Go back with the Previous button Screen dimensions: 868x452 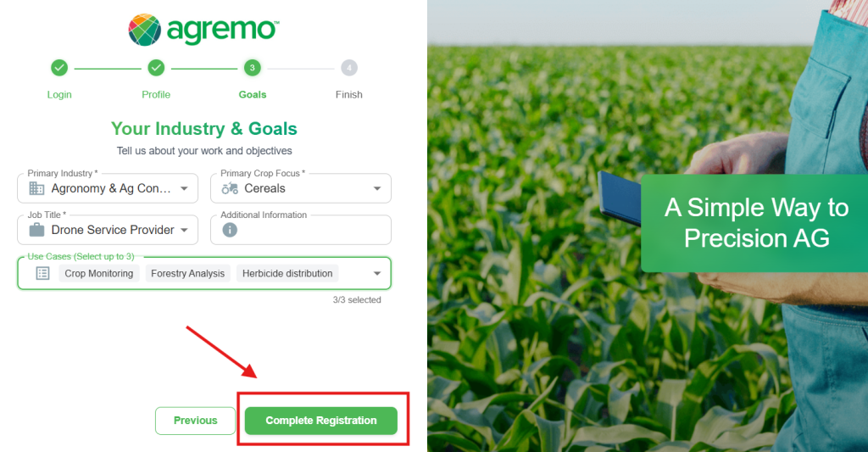tap(196, 421)
